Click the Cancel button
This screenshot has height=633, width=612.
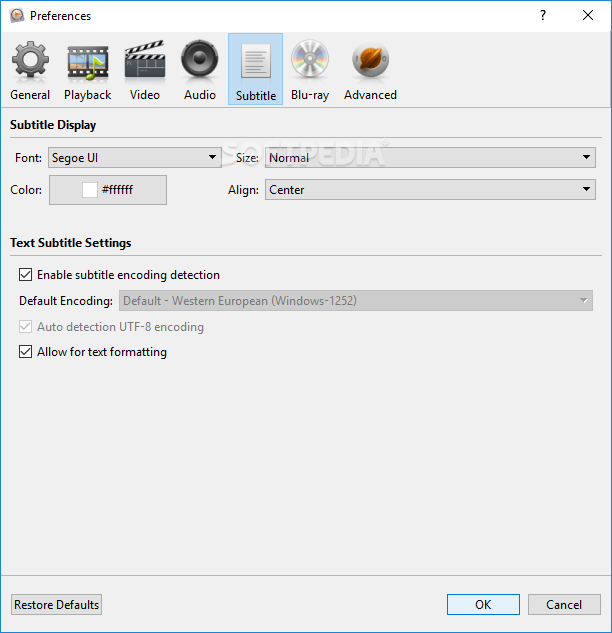564,604
